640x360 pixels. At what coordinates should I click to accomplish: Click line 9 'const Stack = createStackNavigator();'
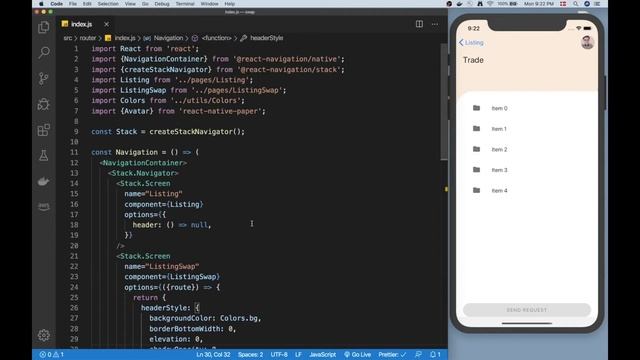168,131
